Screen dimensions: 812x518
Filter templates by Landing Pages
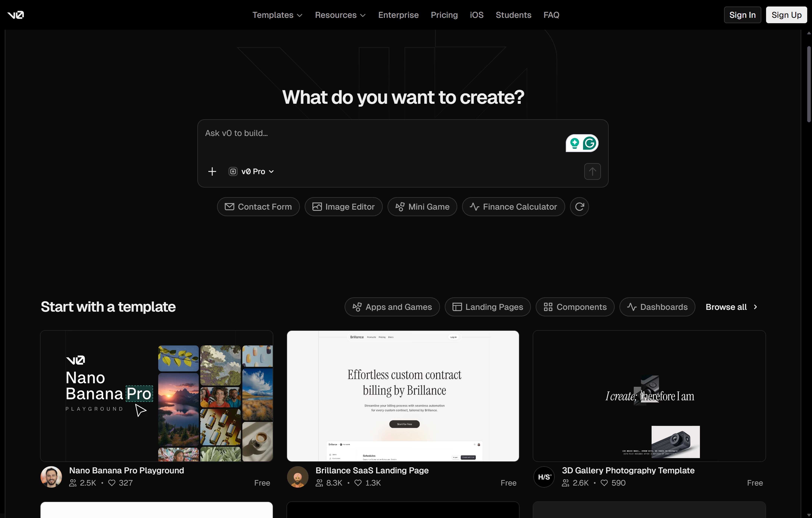tap(488, 307)
